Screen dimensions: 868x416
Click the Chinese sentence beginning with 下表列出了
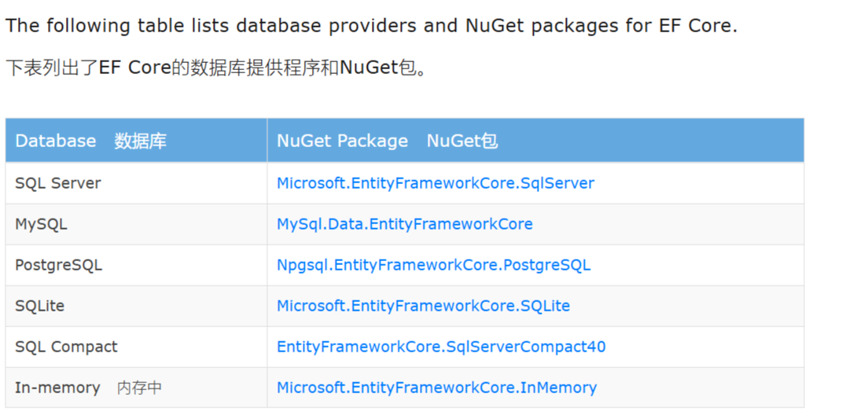point(217,68)
